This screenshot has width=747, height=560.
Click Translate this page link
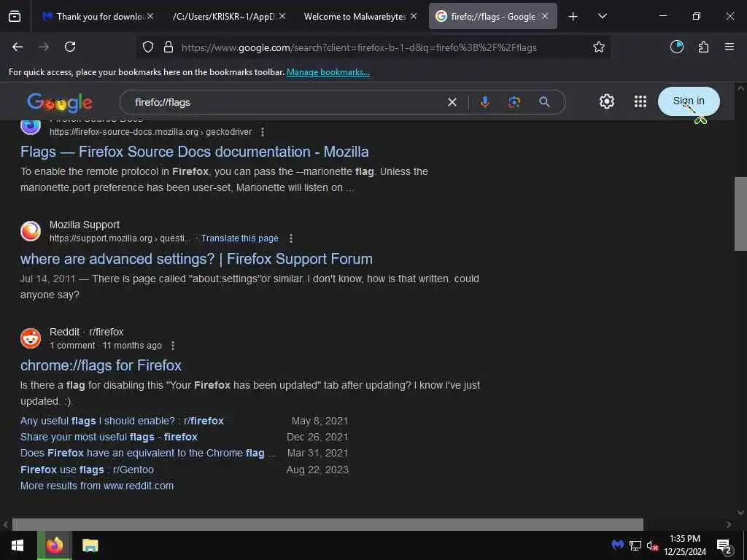[x=239, y=238]
